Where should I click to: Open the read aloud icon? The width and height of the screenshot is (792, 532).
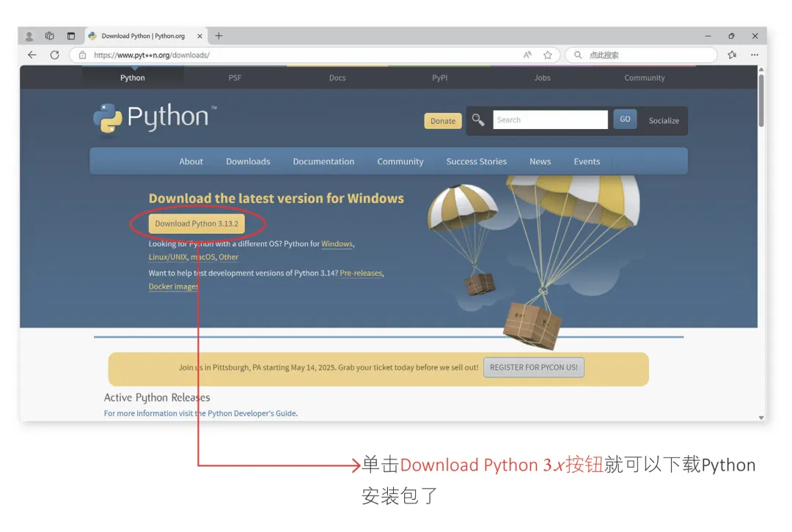[527, 55]
